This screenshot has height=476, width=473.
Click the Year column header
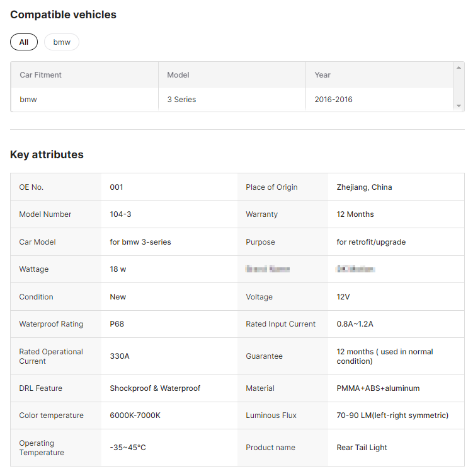point(322,75)
